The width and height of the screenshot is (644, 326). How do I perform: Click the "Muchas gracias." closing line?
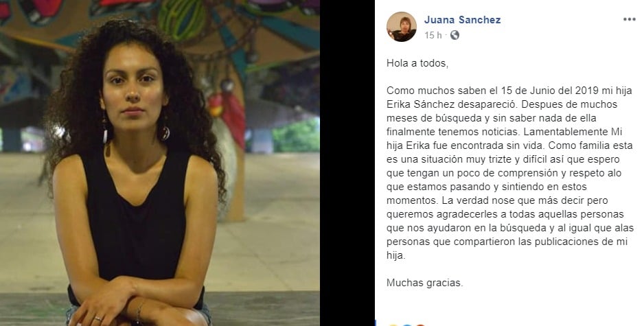tap(425, 283)
